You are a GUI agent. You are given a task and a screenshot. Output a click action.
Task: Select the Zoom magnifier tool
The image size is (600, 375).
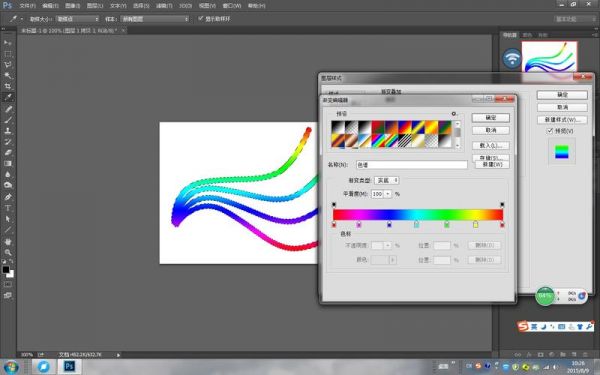[x=8, y=253]
